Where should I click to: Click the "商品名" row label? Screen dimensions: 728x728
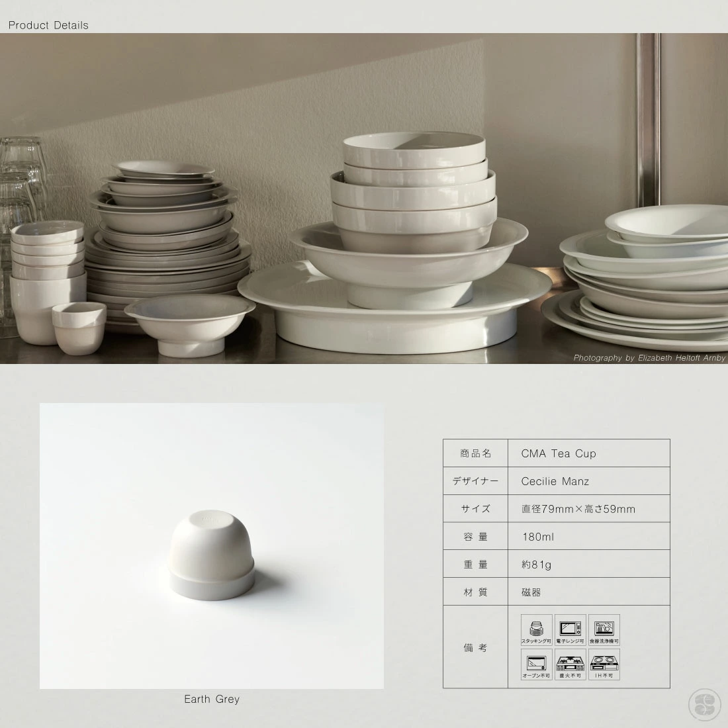[x=476, y=453]
